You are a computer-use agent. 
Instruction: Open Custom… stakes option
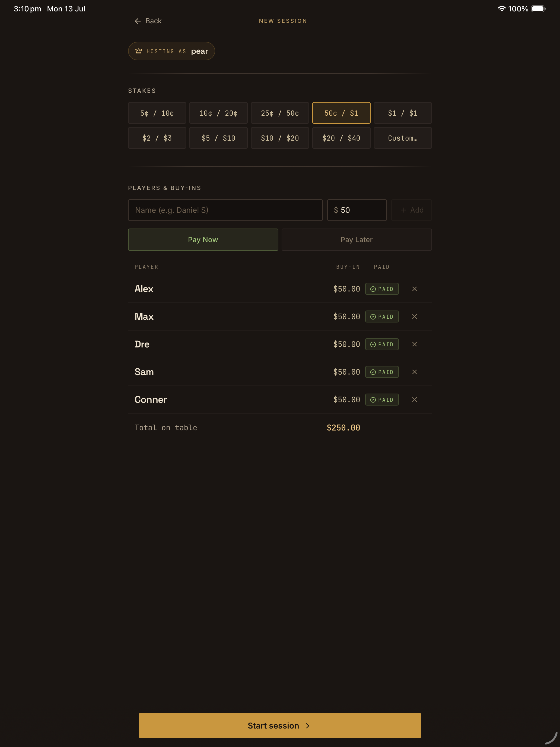click(x=403, y=138)
